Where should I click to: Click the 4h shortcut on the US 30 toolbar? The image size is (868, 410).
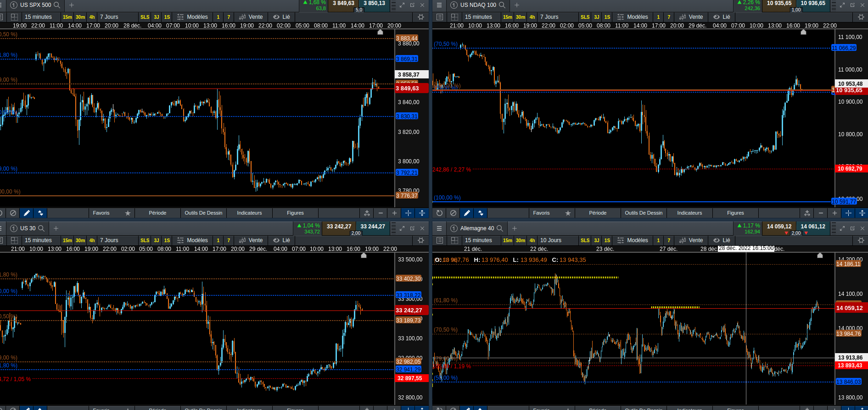coord(92,240)
